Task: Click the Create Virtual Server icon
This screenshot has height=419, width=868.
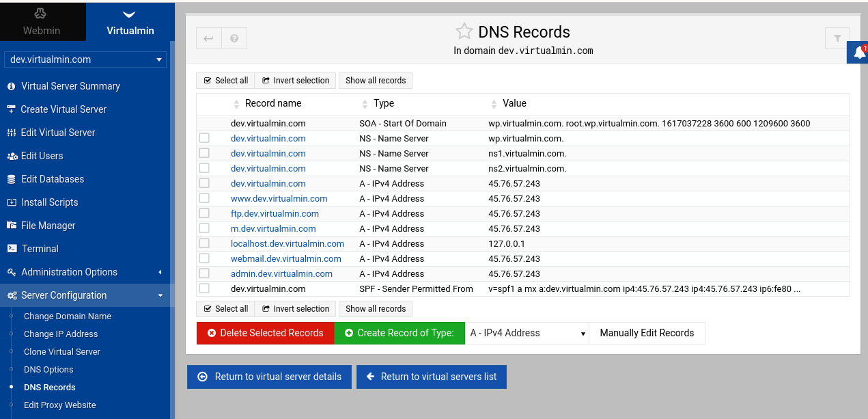Action: tap(11, 109)
